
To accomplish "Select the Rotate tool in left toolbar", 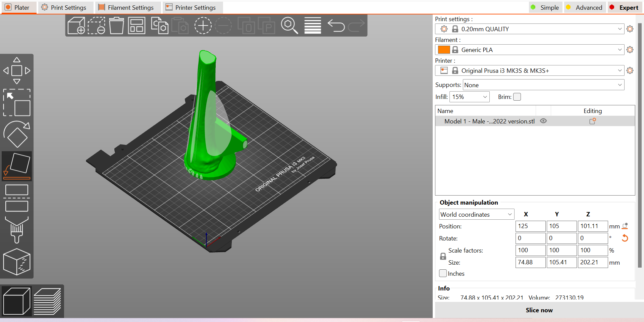I will point(17,134).
